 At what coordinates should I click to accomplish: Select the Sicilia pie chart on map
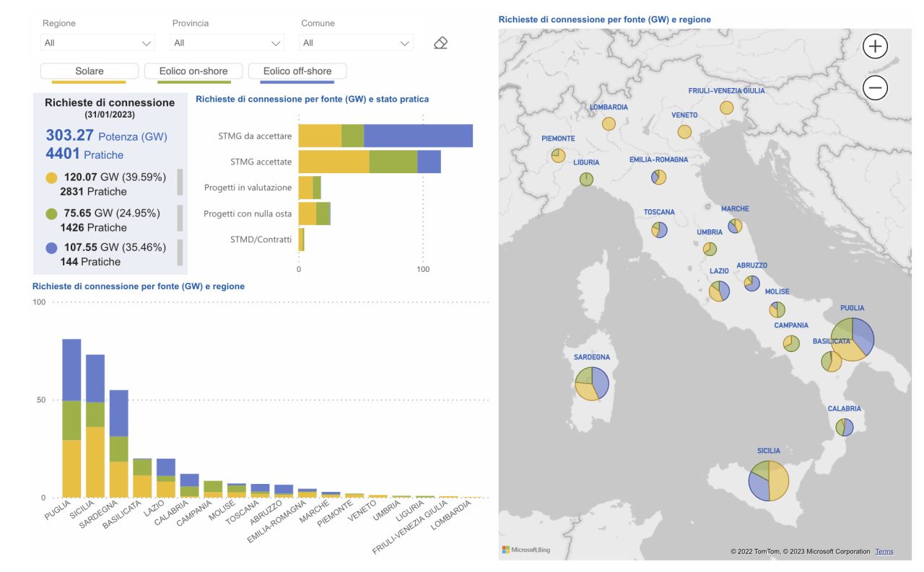pos(769,480)
